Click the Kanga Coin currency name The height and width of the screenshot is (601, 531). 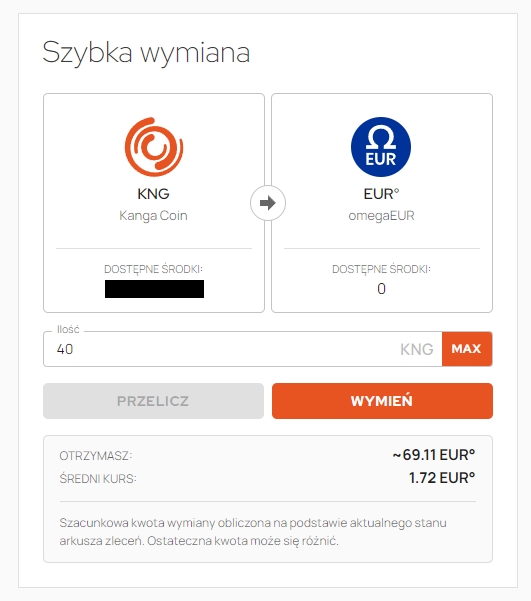click(x=153, y=216)
